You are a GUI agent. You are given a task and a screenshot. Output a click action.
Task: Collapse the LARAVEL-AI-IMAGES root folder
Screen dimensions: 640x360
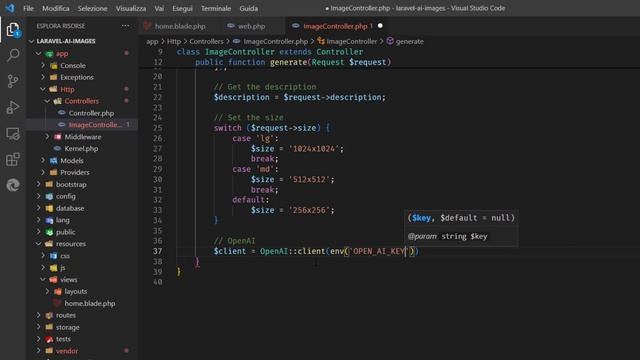pos(31,41)
